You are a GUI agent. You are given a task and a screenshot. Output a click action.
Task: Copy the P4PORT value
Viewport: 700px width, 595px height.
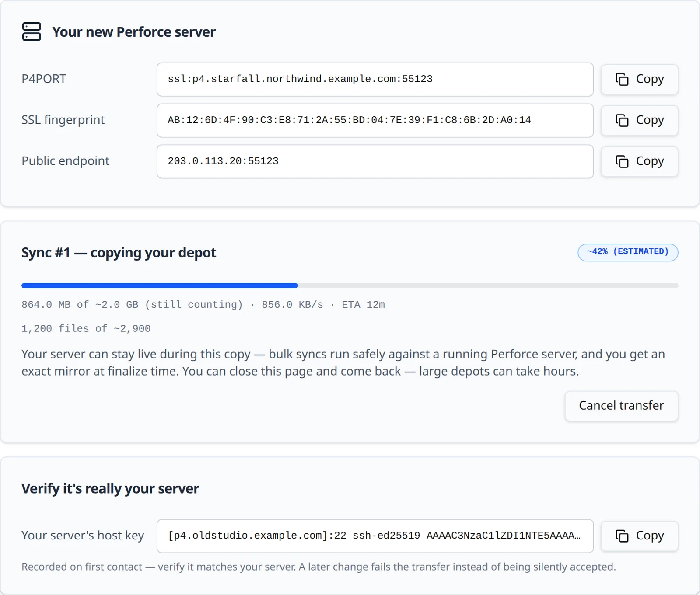(x=639, y=79)
